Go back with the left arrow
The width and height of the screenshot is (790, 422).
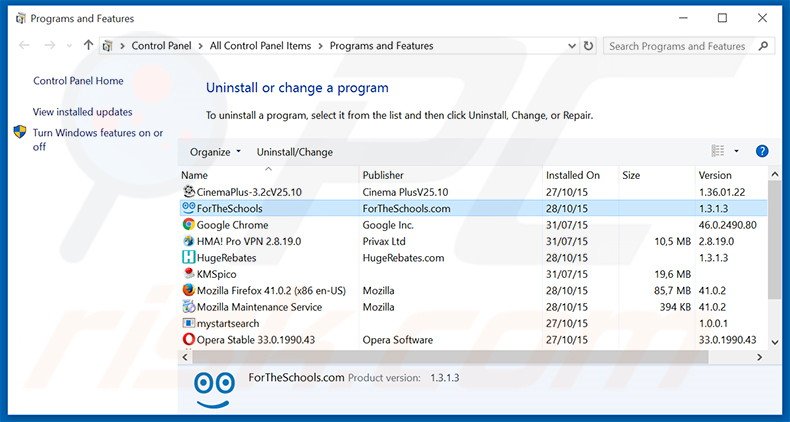pos(24,46)
